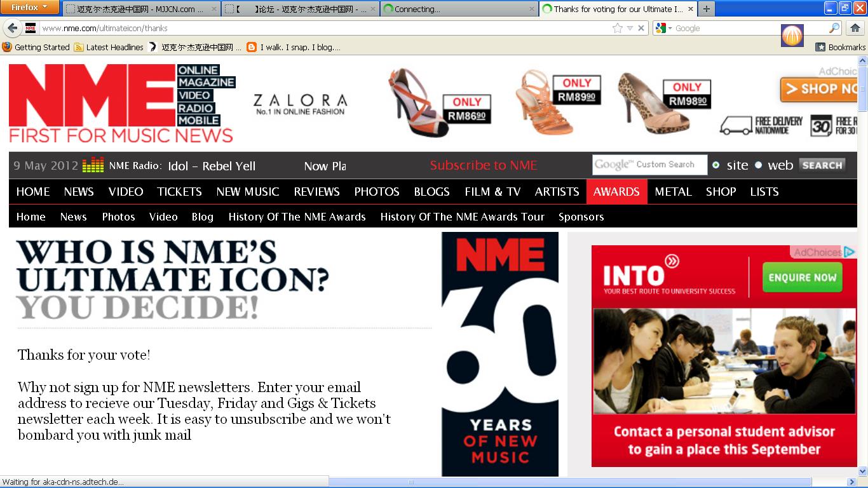This screenshot has height=488, width=868.
Task: Click inside the Google Custom Search field
Action: click(x=650, y=165)
